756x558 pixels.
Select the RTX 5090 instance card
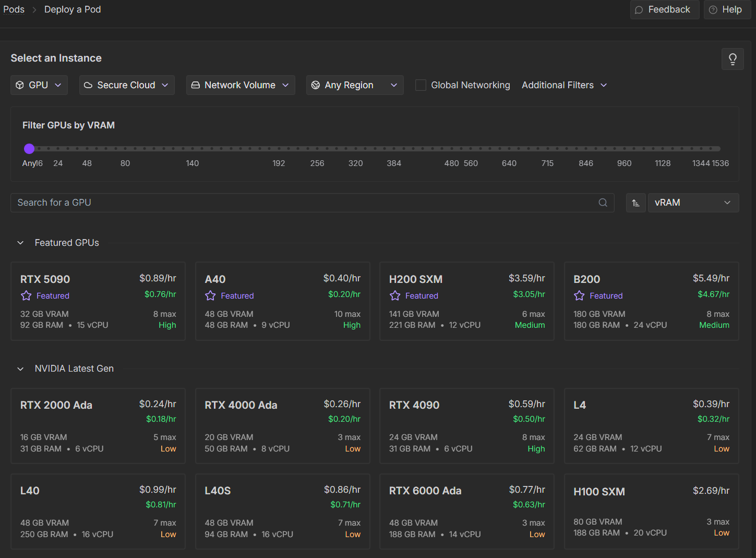tap(98, 301)
